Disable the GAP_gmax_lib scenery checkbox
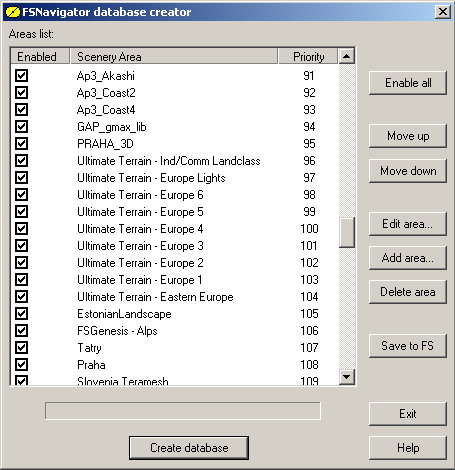Viewport: 455px width, 470px height. coord(21,126)
